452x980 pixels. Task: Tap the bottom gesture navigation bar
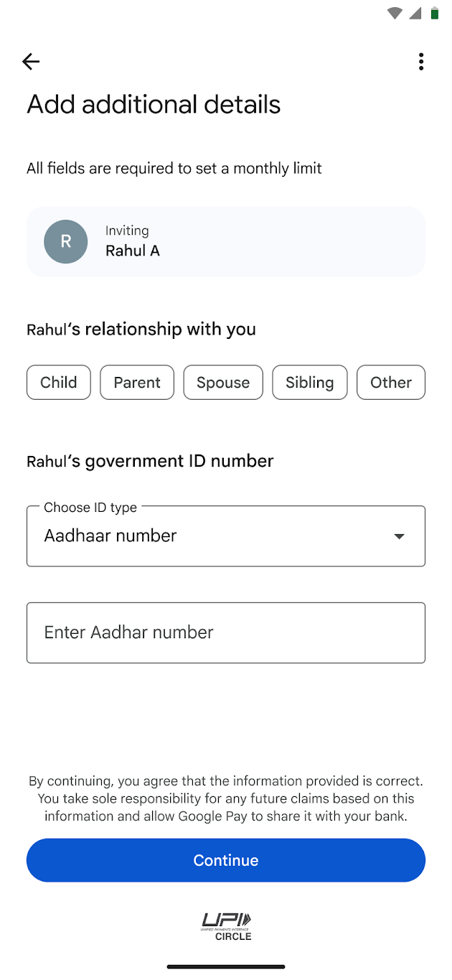coord(226,966)
